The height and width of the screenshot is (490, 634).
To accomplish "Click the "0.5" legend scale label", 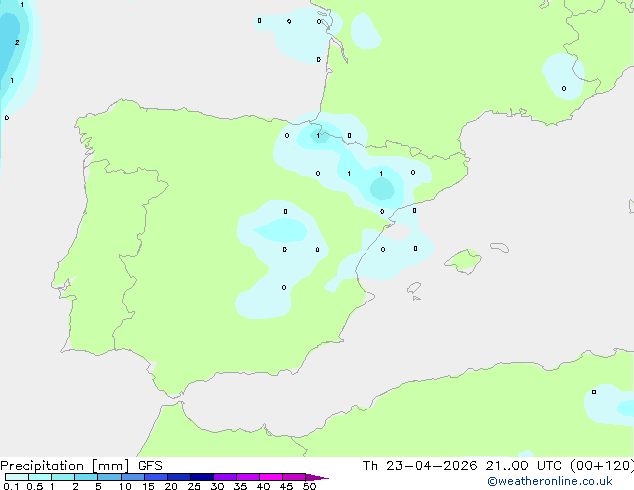I will pos(34,486).
